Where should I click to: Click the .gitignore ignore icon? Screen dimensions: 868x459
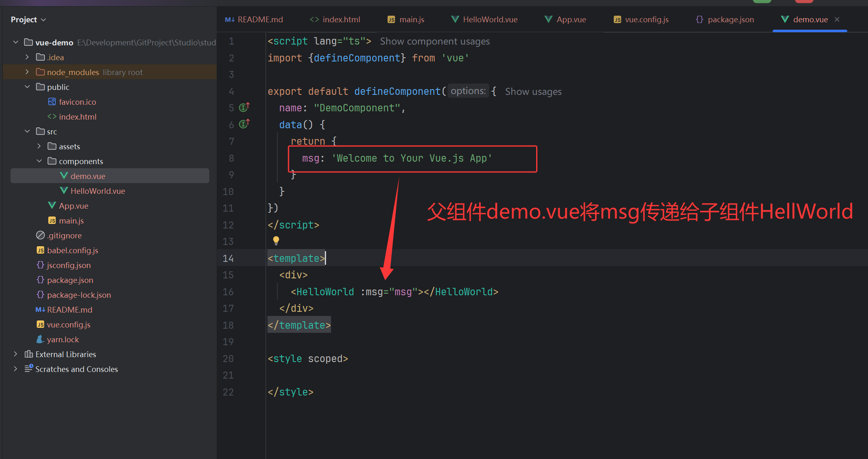[x=40, y=235]
